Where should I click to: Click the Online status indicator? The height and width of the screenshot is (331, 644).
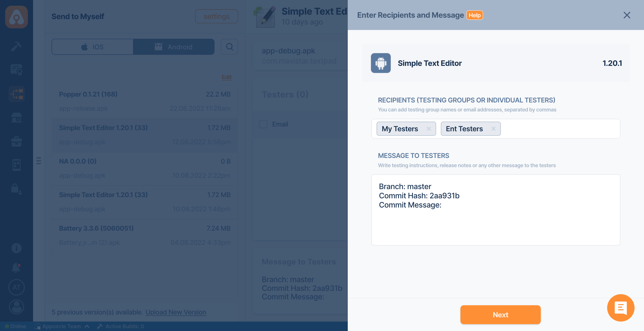16,326
